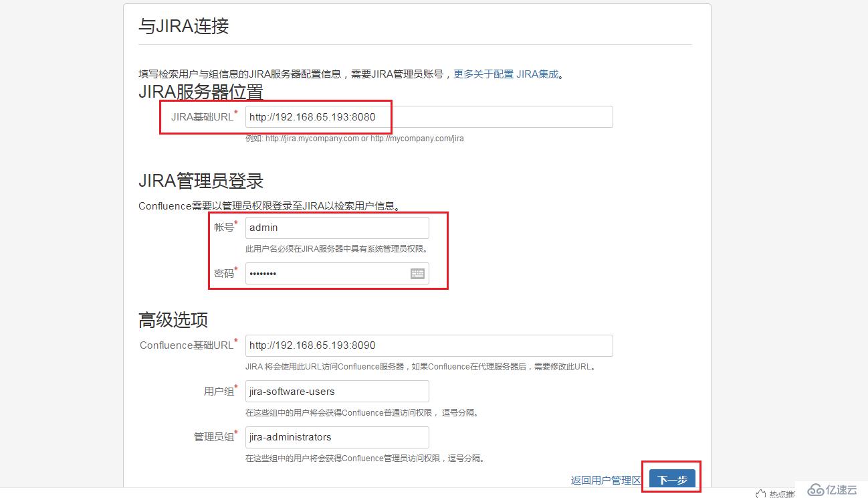Click text Confluence需要以管理员权限登录至JIRA
The image size is (868, 498).
(x=269, y=206)
